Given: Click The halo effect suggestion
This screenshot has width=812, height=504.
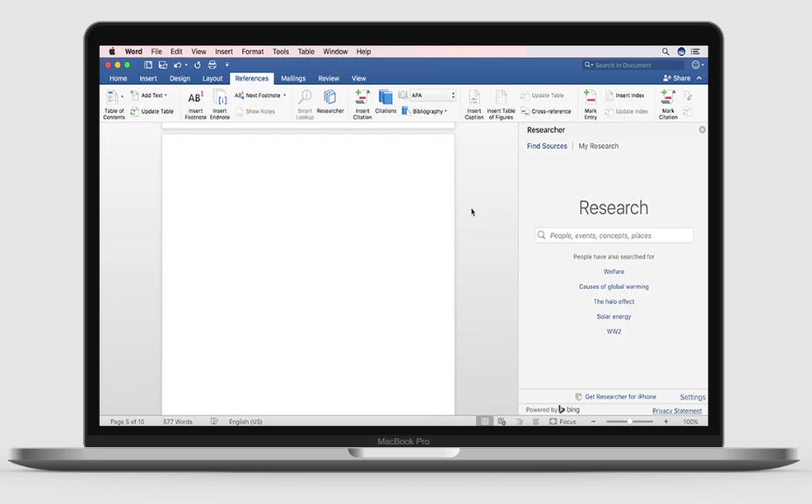Looking at the screenshot, I should (613, 302).
